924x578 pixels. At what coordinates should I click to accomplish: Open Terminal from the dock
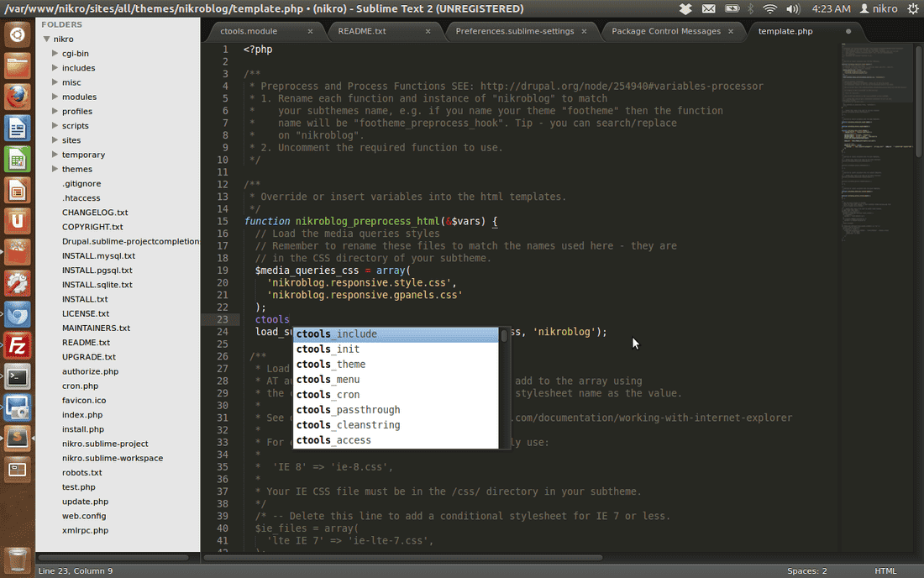coord(17,376)
